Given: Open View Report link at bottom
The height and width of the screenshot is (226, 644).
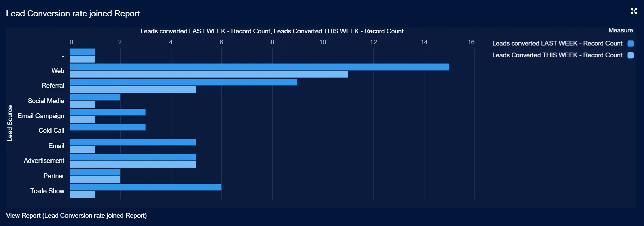Looking at the screenshot, I should 76,216.
